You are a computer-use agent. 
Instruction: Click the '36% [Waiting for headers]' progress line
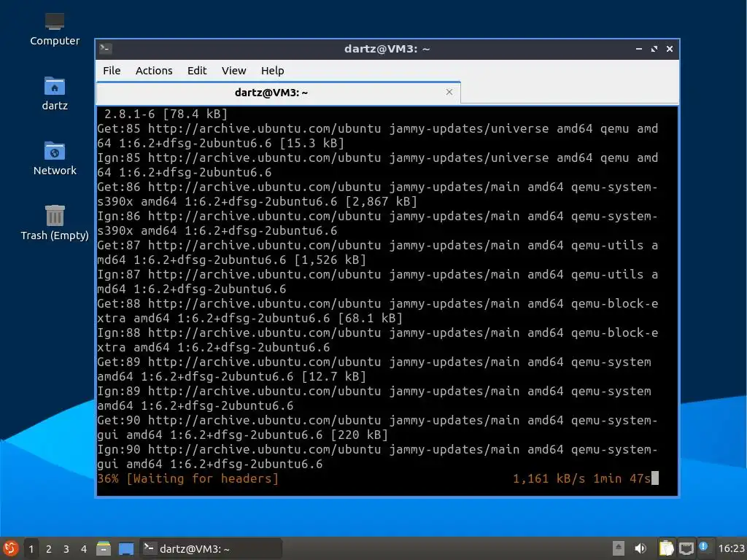[188, 478]
